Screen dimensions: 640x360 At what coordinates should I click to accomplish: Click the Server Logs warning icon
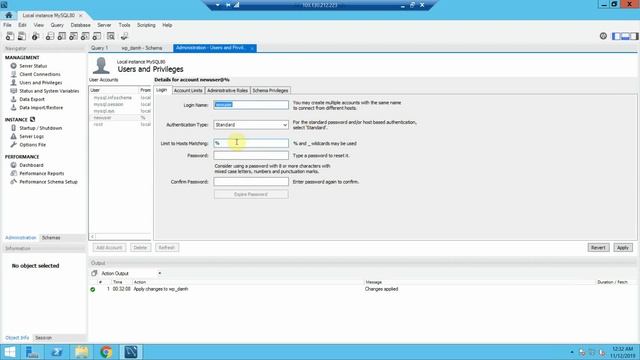pyautogui.click(x=13, y=136)
